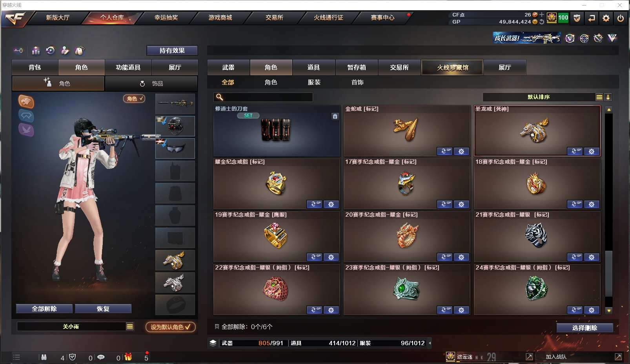Click the 全部解除 button
Screen dimensions: 630x364
[44, 309]
